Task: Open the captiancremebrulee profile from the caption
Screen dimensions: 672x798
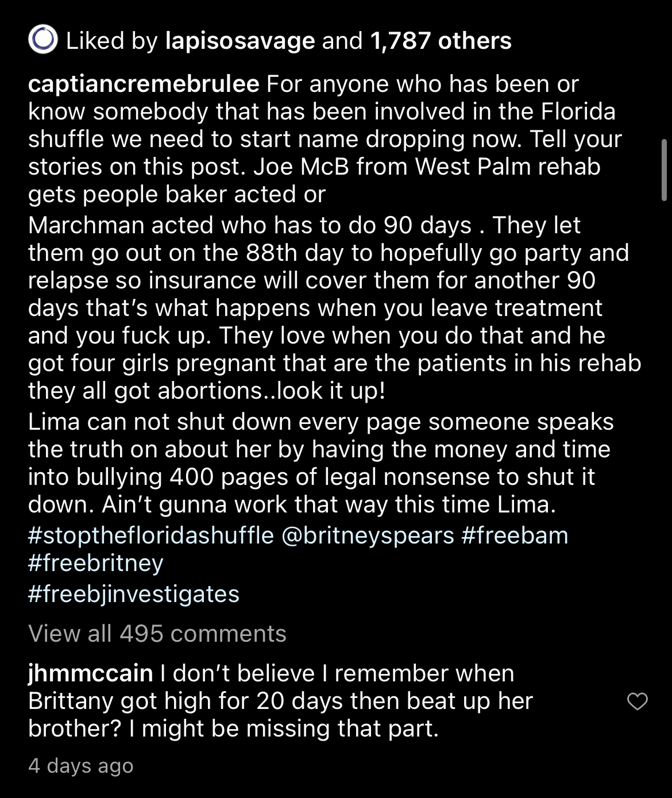Action: pos(144,84)
